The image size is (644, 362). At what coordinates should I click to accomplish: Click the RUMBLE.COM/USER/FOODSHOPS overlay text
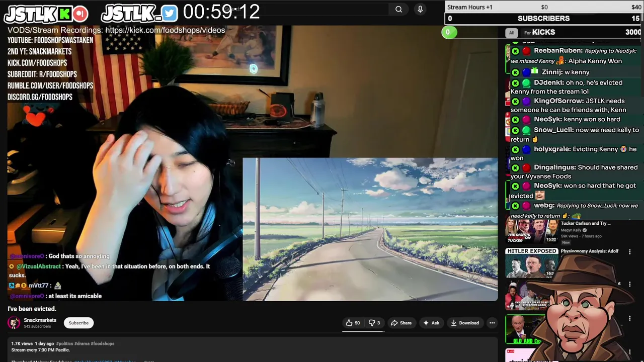click(x=50, y=86)
